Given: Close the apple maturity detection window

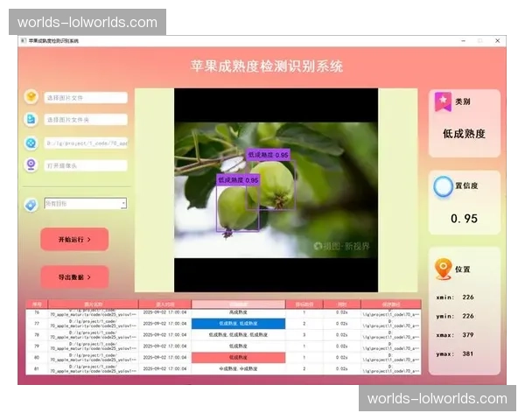Looking at the screenshot, I should (x=498, y=40).
